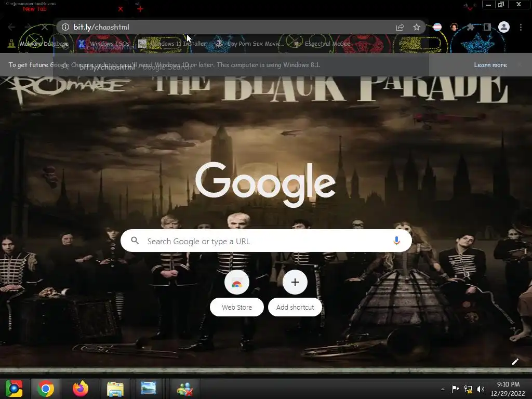Image resolution: width=532 pixels, height=399 pixels.
Task: Open the volume control in tray
Action: point(481,389)
